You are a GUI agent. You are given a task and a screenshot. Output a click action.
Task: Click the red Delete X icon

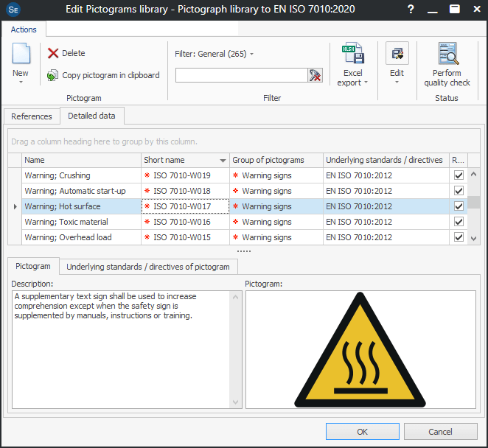[x=53, y=53]
